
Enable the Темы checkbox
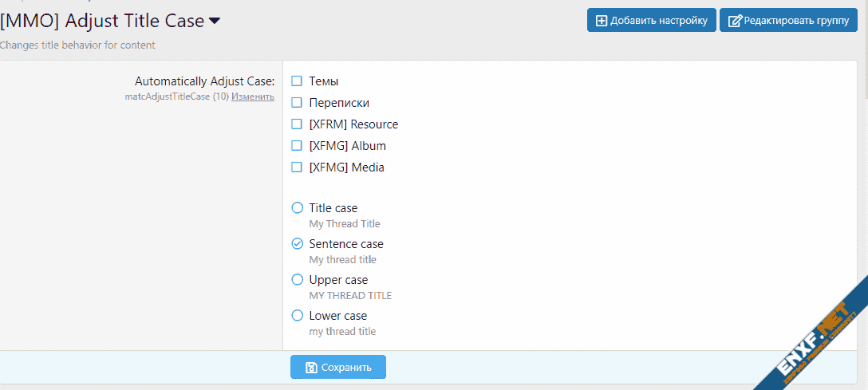pos(297,81)
